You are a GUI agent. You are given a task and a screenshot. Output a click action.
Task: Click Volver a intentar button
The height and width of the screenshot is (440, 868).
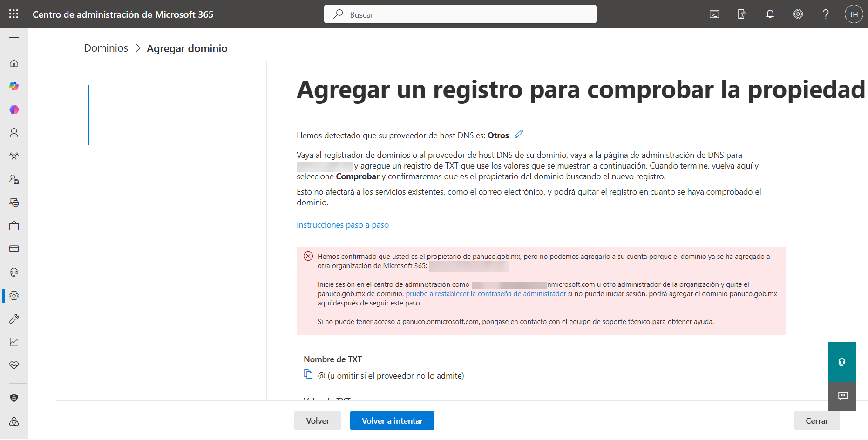click(392, 420)
